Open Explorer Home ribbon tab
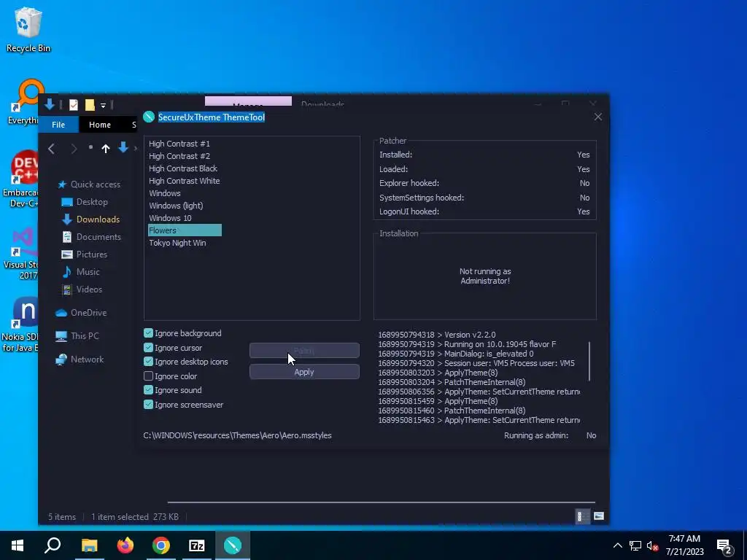Image resolution: width=747 pixels, height=560 pixels. [99, 124]
